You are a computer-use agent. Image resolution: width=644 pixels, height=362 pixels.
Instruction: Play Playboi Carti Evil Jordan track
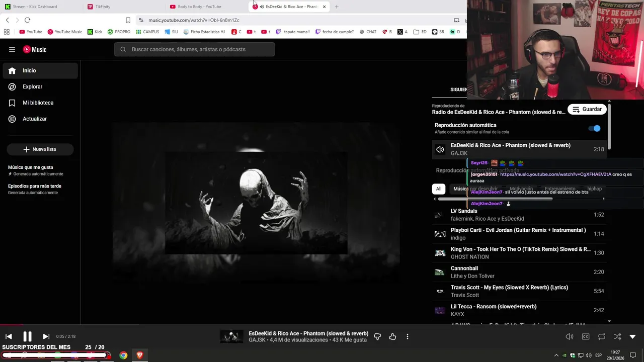click(519, 234)
